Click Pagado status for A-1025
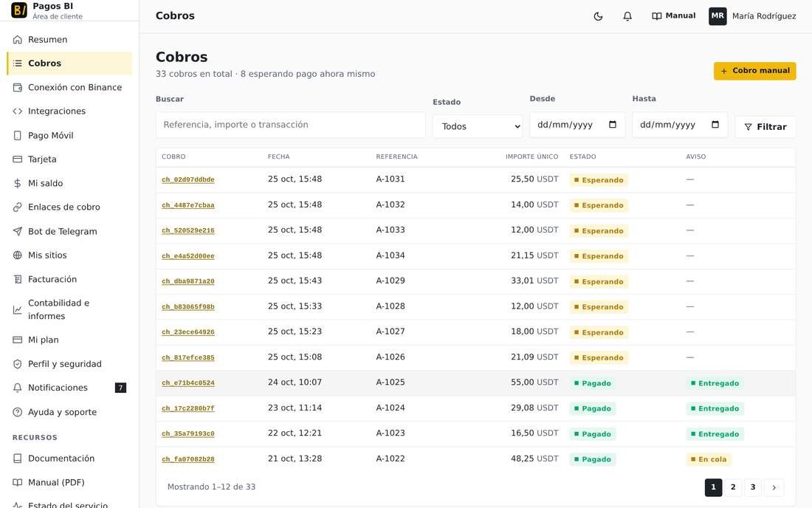Screen dimensions: 812x508 pyautogui.click(x=593, y=383)
